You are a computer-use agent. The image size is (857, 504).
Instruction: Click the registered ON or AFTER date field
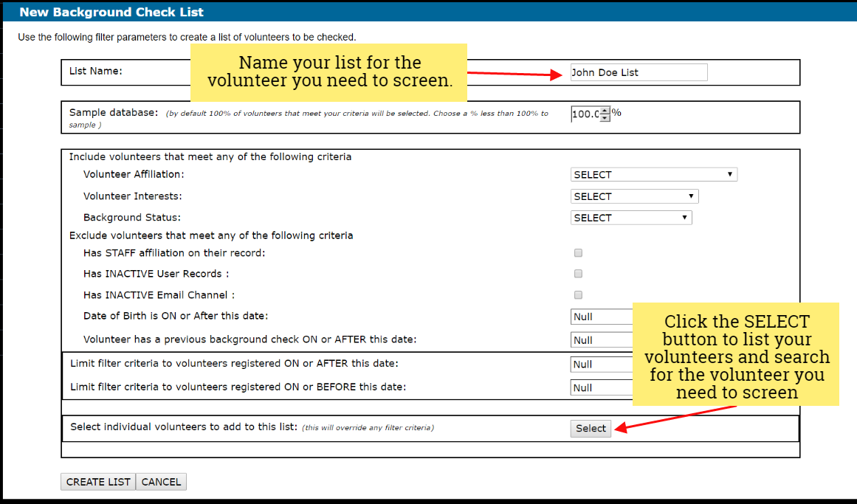click(x=602, y=364)
